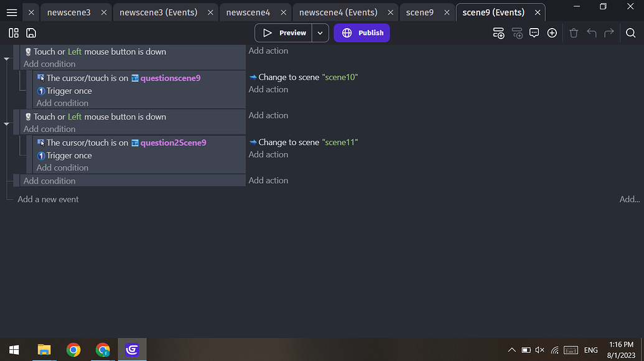Image resolution: width=644 pixels, height=361 pixels.
Task: Redo the last undone change
Action: 609,33
